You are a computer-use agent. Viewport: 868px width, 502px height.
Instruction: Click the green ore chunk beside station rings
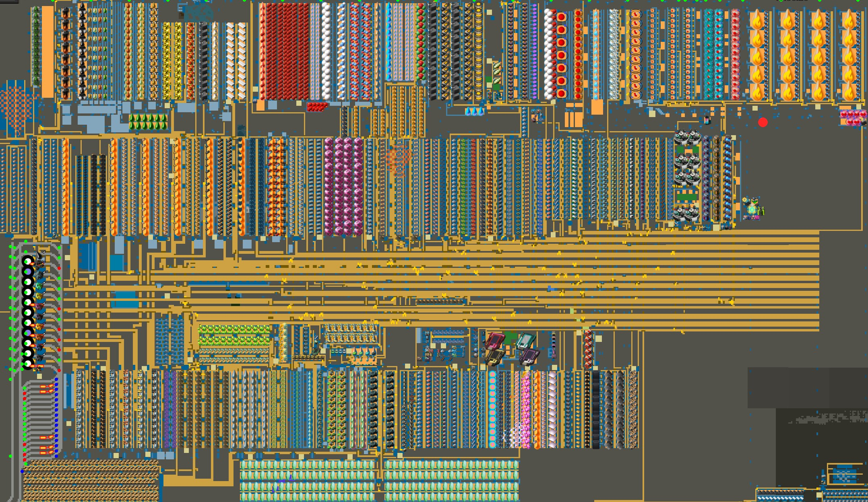[40, 286]
